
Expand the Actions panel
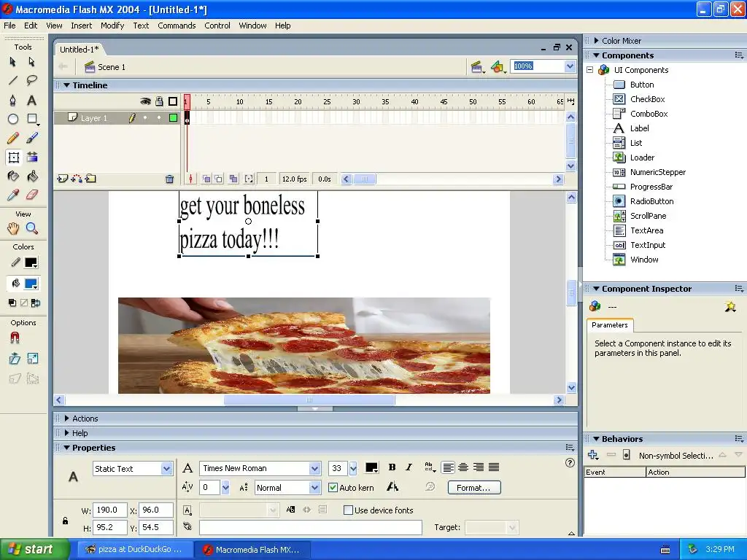pyautogui.click(x=66, y=418)
